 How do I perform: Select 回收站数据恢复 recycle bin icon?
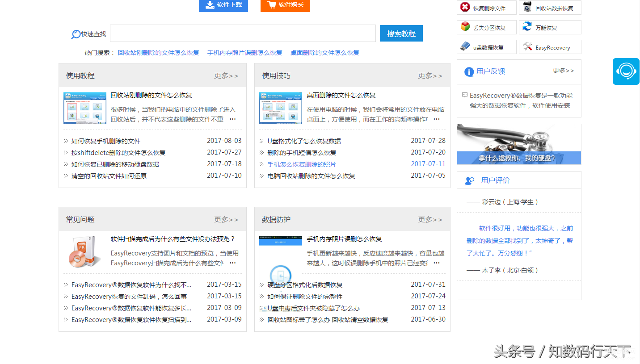[x=527, y=7]
